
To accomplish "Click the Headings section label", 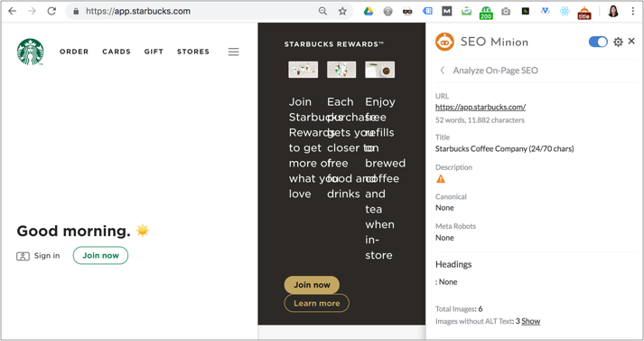I will pyautogui.click(x=453, y=264).
